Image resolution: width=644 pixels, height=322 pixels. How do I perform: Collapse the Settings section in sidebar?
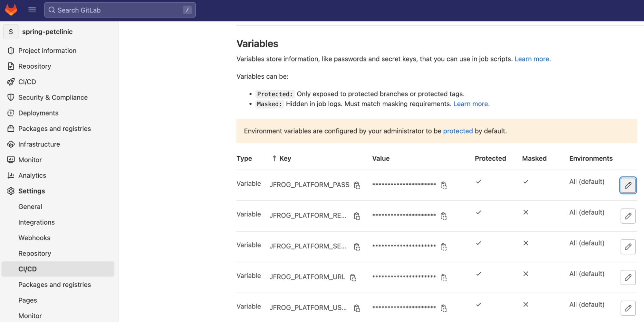pos(31,191)
